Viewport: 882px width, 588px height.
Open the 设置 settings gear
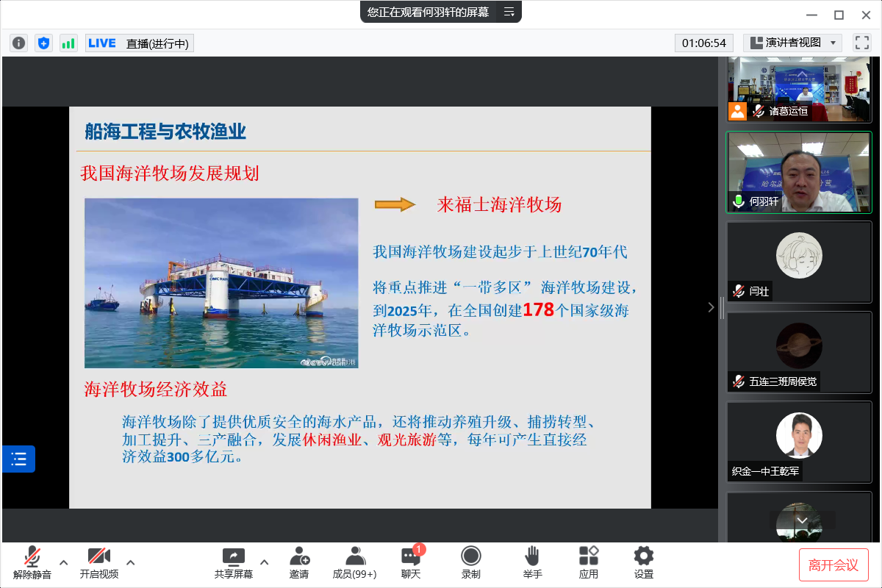pyautogui.click(x=644, y=562)
